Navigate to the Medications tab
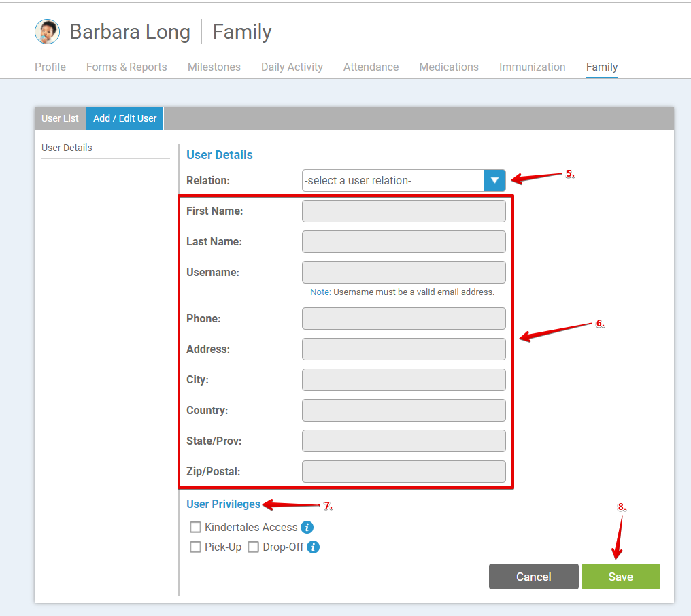Viewport: 691px width, 616px height. (448, 67)
